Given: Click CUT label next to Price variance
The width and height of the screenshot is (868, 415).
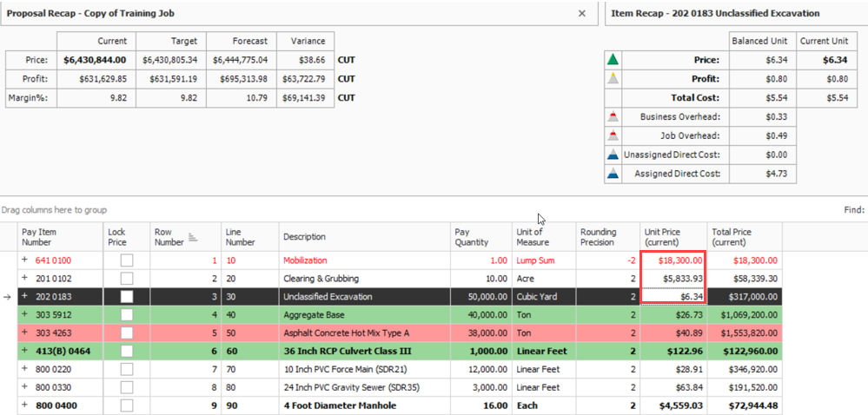Looking at the screenshot, I should point(346,61).
